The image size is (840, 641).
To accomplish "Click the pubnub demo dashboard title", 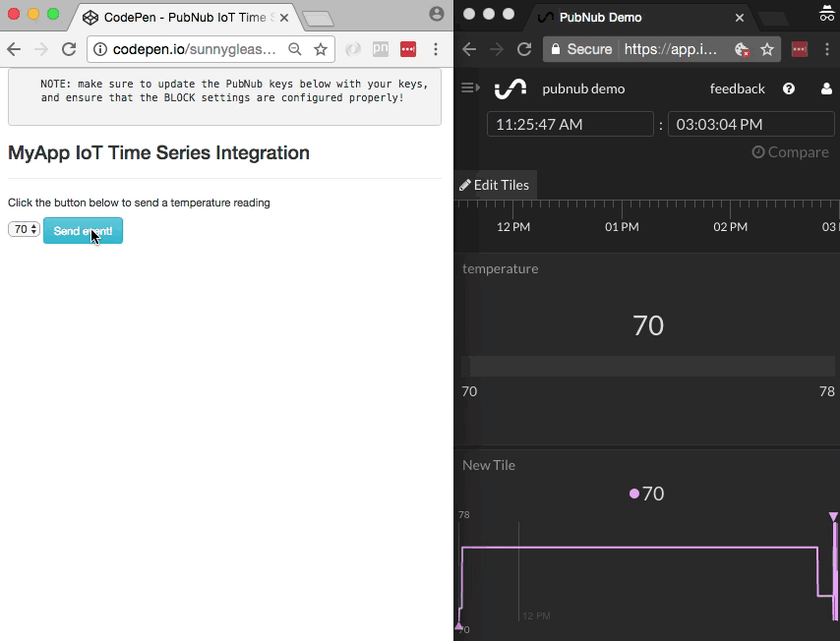I will pos(583,88).
